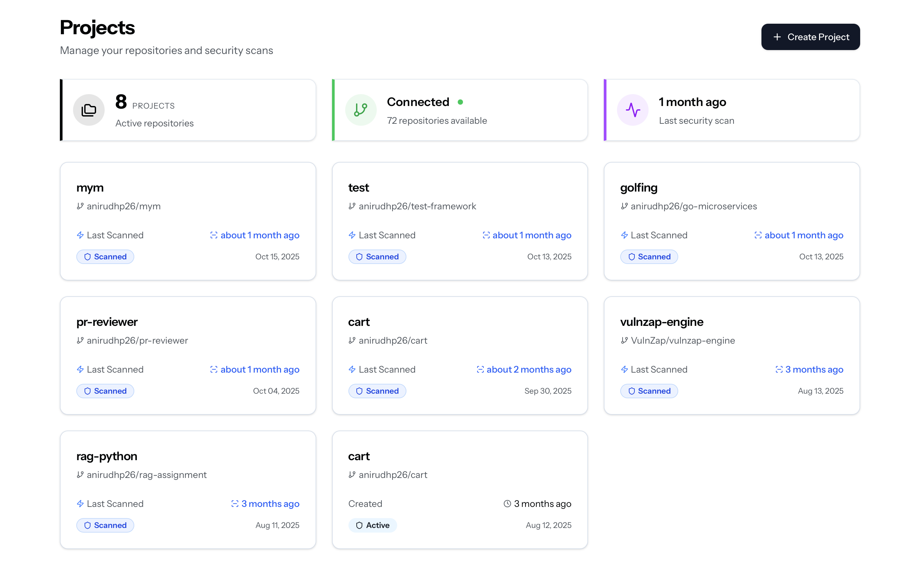Select the git branch icon on Connected card

tap(360, 110)
